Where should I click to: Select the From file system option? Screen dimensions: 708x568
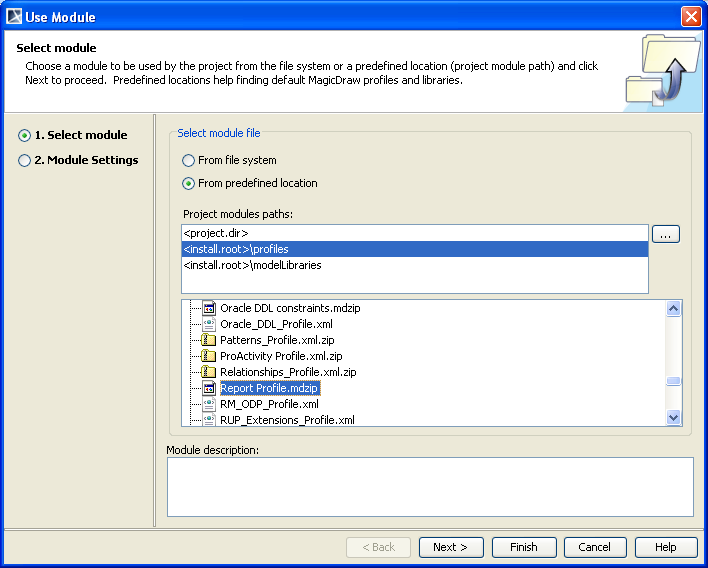(188, 160)
